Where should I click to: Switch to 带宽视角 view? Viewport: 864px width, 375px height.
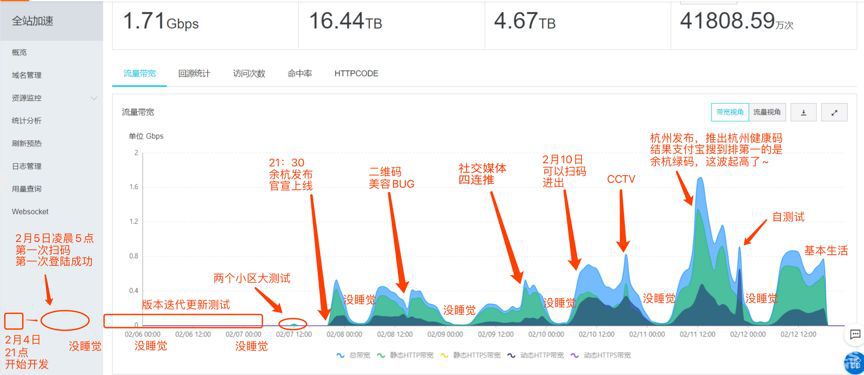pos(730,112)
